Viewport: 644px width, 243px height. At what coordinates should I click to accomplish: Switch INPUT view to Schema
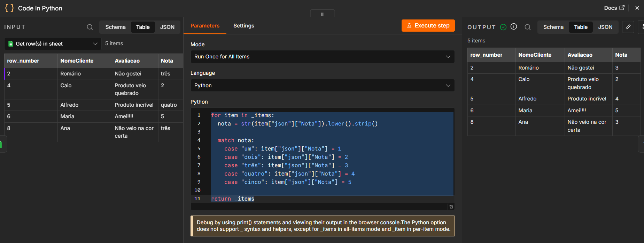pos(115,27)
